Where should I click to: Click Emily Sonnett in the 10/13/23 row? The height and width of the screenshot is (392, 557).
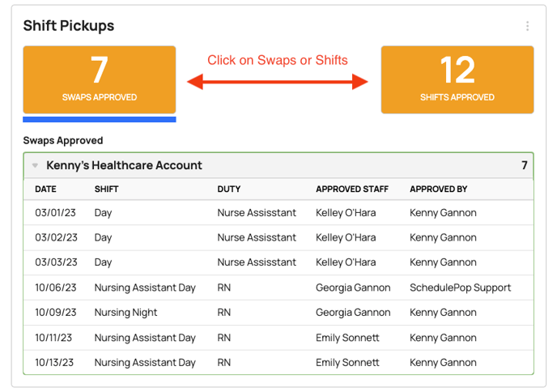[x=347, y=363]
